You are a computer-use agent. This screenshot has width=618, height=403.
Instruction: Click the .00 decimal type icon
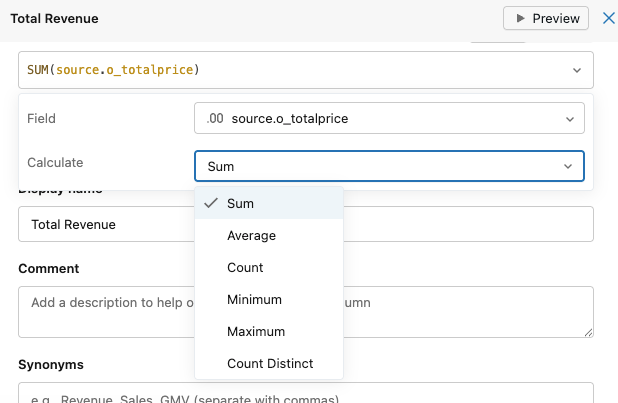click(215, 119)
